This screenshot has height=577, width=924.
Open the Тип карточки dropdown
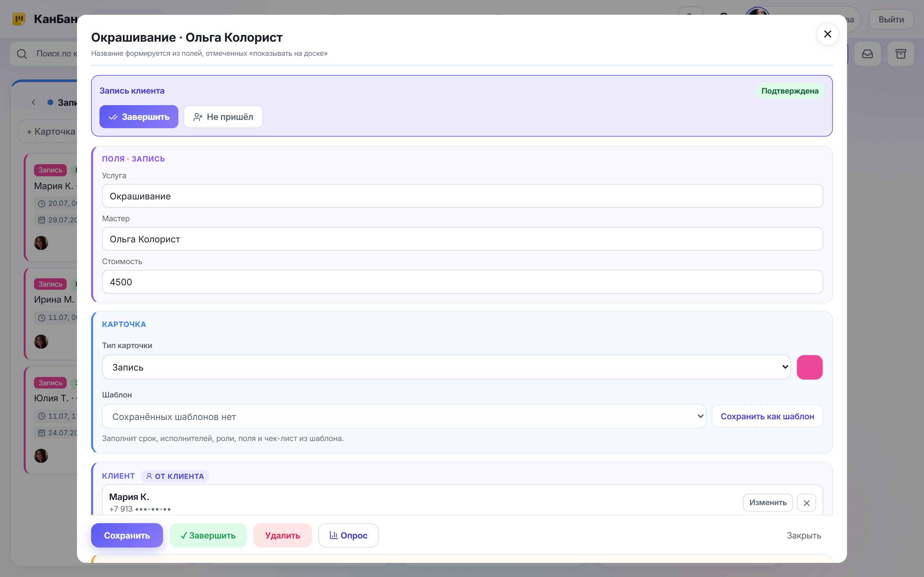(446, 367)
